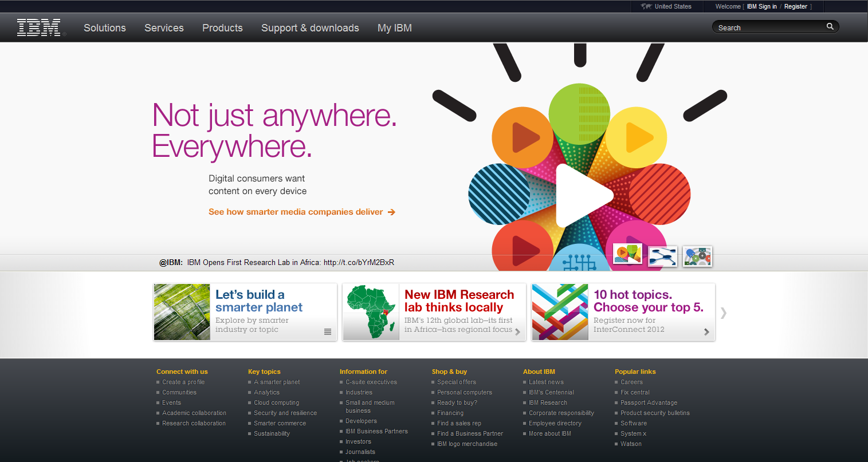Open Find a sales rep link

(459, 423)
